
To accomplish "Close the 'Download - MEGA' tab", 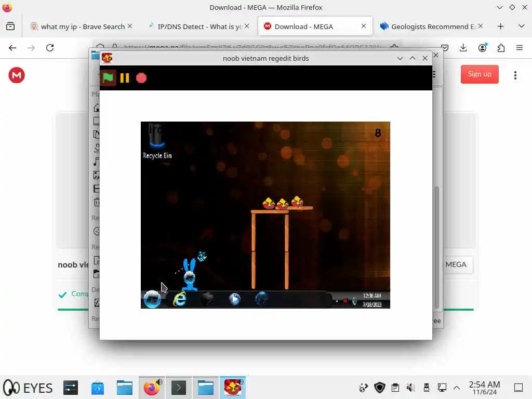I will (364, 26).
